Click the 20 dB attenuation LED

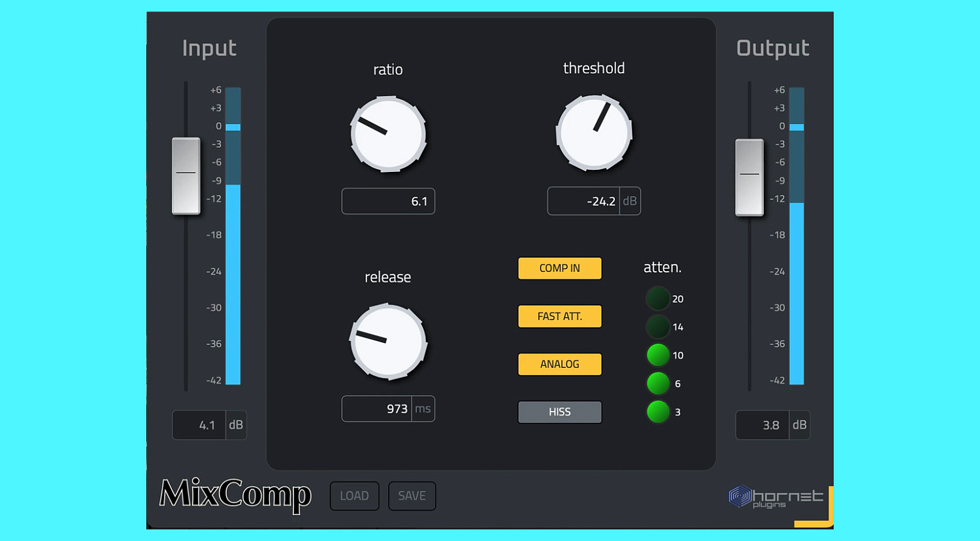[x=658, y=299]
